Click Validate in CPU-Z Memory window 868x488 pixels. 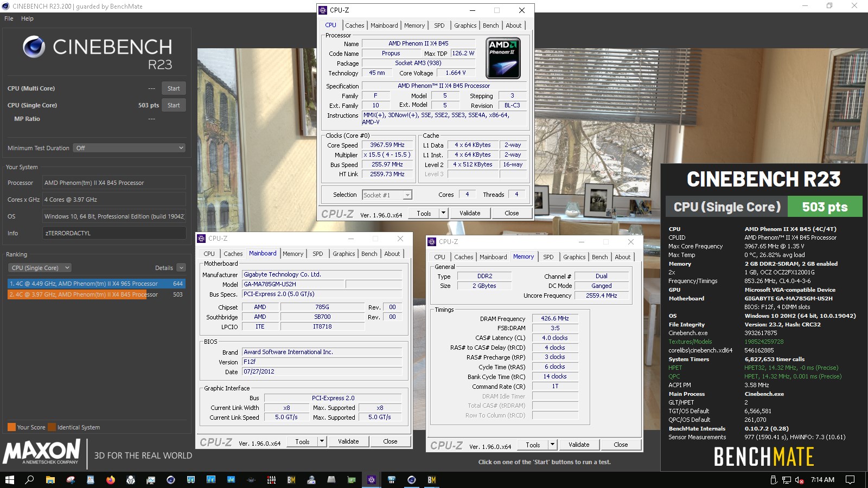[579, 445]
